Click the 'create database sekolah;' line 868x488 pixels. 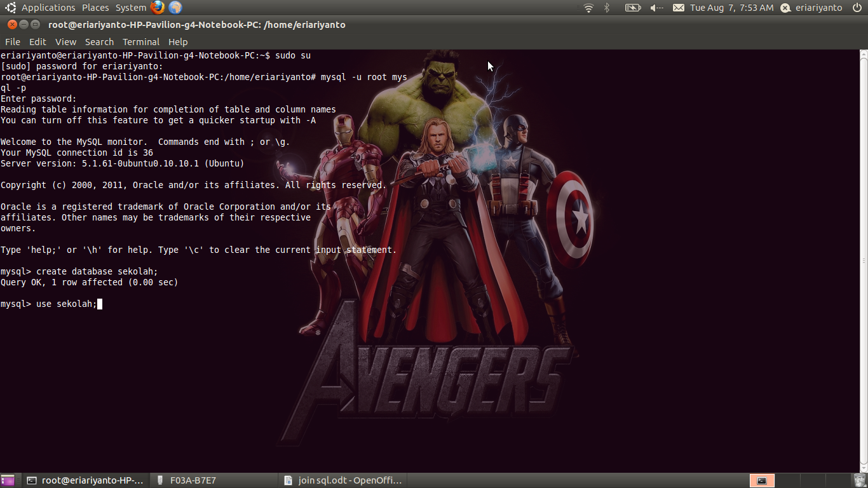pos(79,271)
